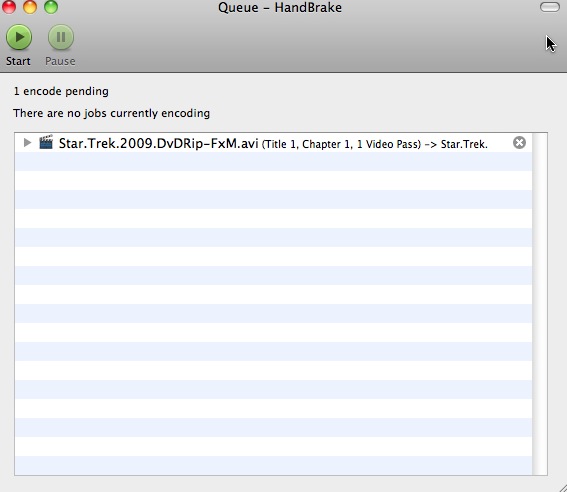Viewport: 567px width, 492px height.
Task: Remove Star.Trek.2009 job from queue
Action: coord(519,143)
